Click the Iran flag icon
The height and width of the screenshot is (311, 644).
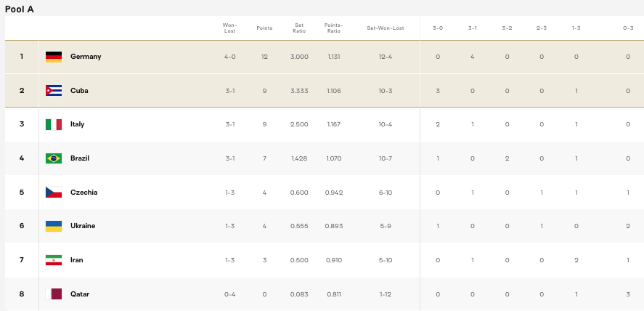[x=54, y=260]
